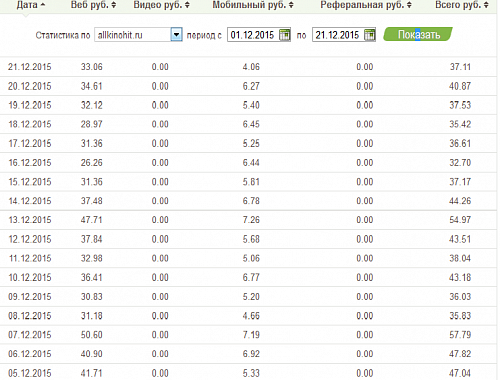
Task: Click the green Показать button
Action: [418, 34]
